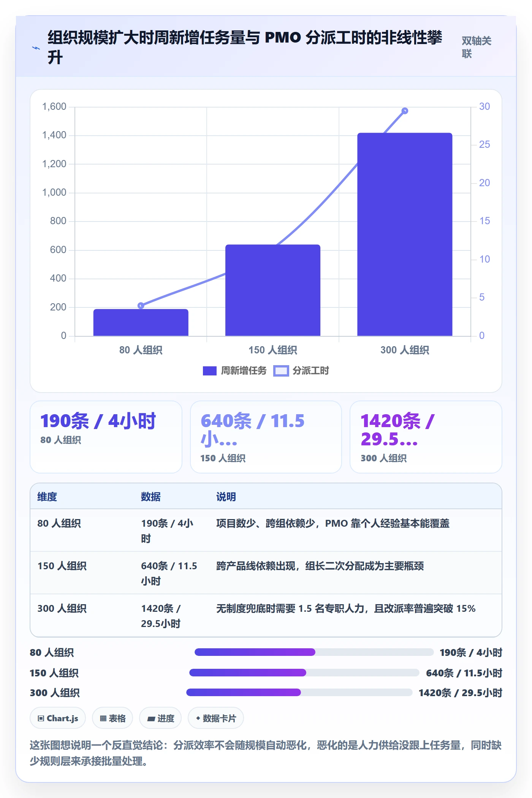Click the line point above the 300 人组织 bar

pyautogui.click(x=405, y=111)
